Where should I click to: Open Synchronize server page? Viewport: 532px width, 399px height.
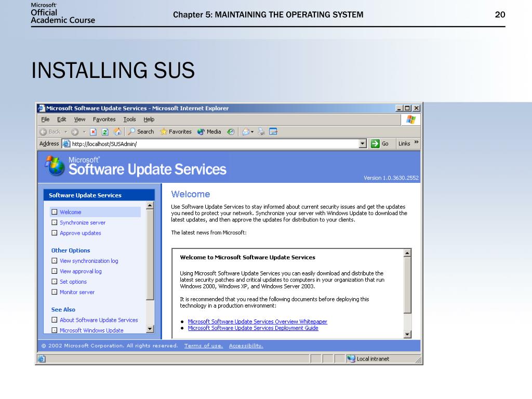pos(83,222)
